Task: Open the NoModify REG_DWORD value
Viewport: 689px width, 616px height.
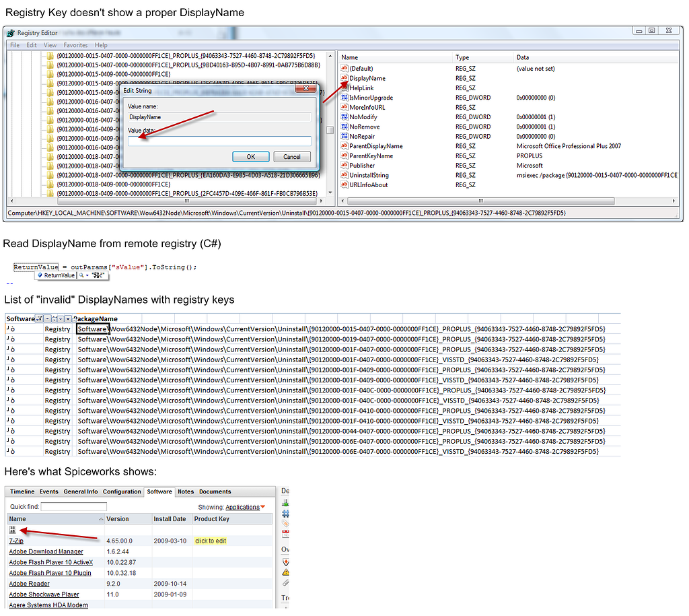Action: tap(363, 116)
